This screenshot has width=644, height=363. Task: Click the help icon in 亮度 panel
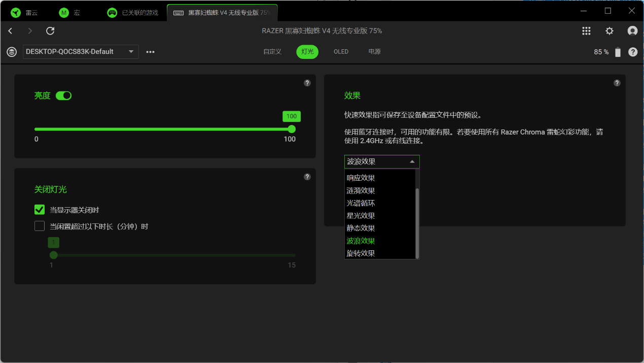click(x=307, y=83)
